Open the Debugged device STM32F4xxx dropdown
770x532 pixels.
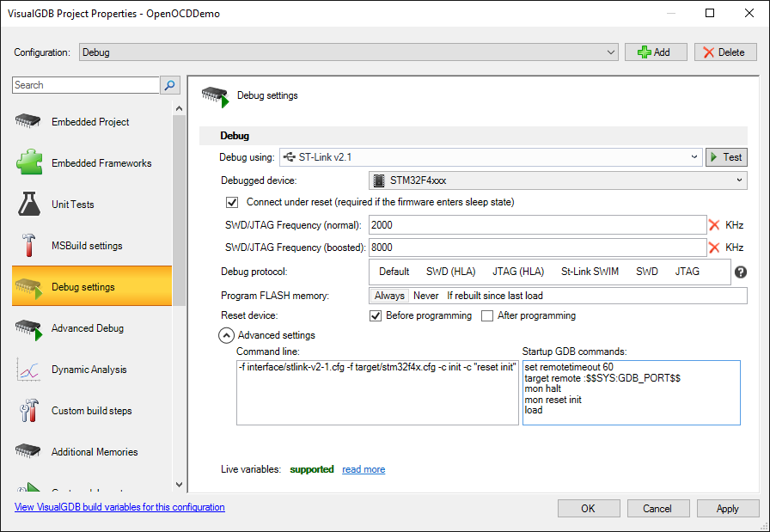(x=558, y=180)
